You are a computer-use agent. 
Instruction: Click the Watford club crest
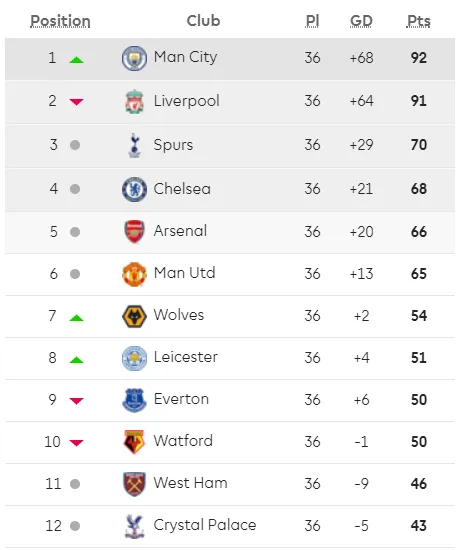pyautogui.click(x=134, y=442)
